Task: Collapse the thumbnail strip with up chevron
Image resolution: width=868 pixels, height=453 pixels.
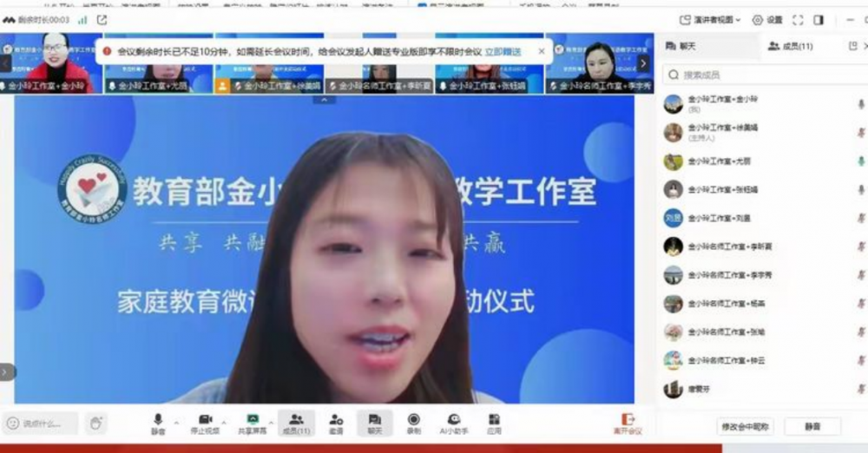Action: pyautogui.click(x=324, y=100)
